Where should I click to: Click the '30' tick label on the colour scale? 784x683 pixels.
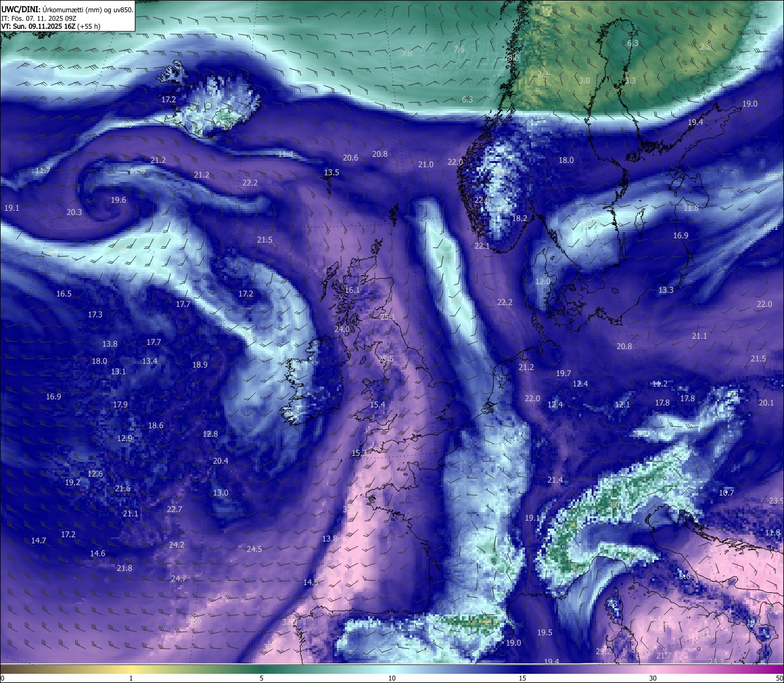[x=653, y=677]
